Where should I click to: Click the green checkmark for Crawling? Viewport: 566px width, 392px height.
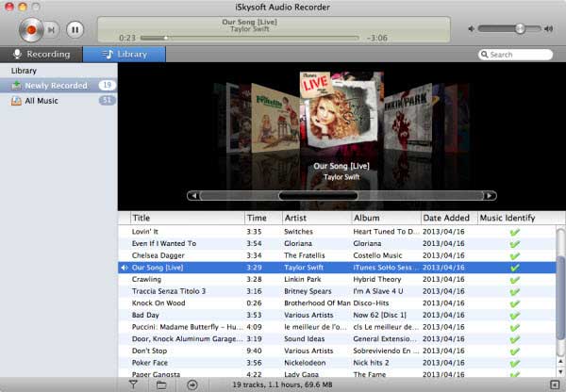pyautogui.click(x=515, y=280)
